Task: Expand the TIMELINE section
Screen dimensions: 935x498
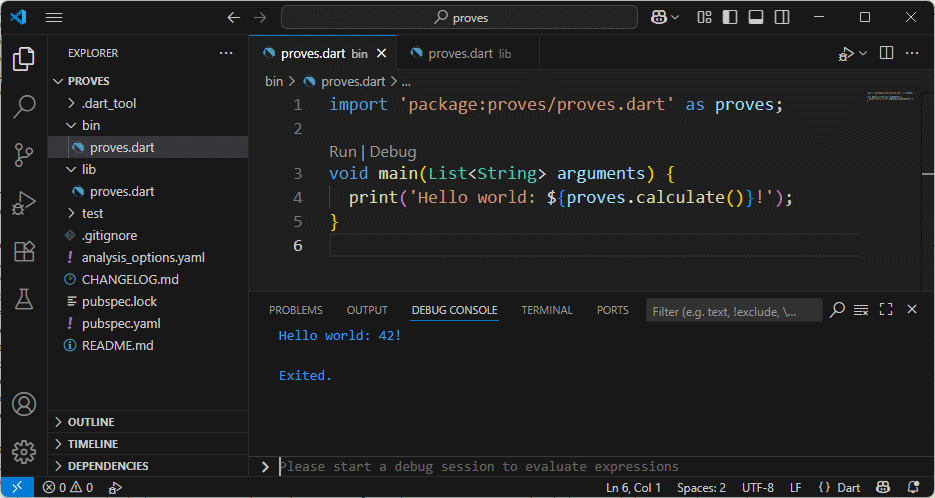Action: pyautogui.click(x=147, y=444)
